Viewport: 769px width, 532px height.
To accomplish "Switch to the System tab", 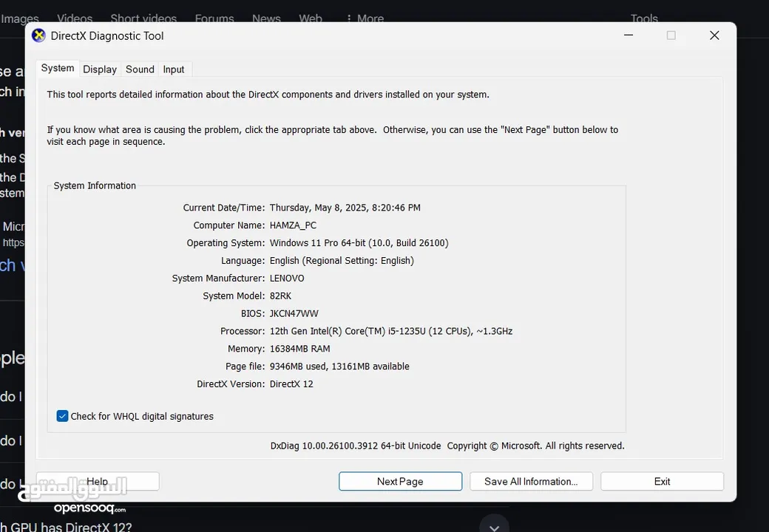I will click(x=58, y=68).
